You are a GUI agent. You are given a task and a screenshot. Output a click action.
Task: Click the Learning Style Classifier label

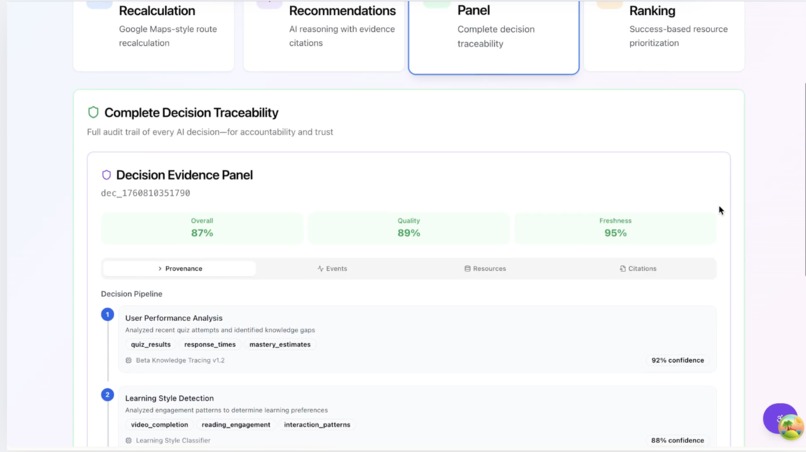pyautogui.click(x=173, y=441)
